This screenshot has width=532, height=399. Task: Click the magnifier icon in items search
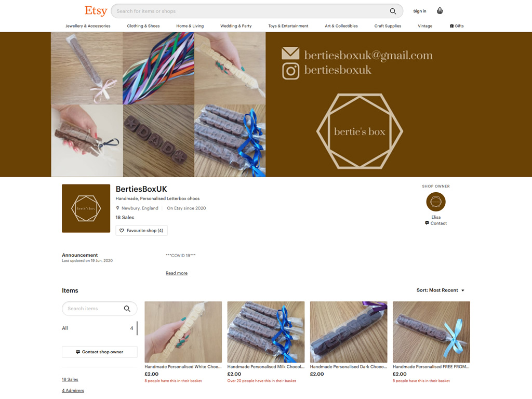point(127,309)
